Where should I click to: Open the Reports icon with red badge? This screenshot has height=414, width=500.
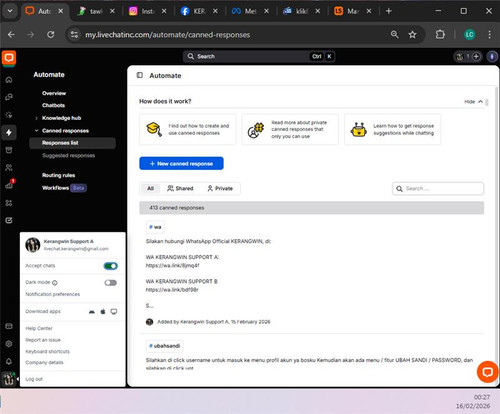pos(9,185)
